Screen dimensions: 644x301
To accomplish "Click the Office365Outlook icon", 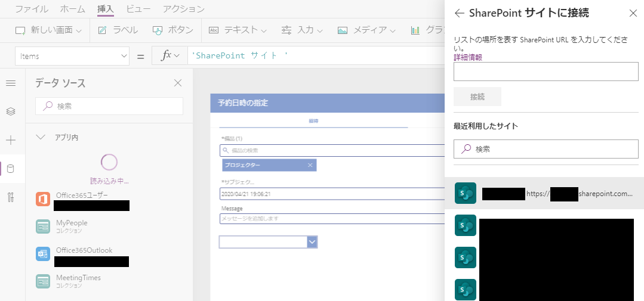I will 43,254.
